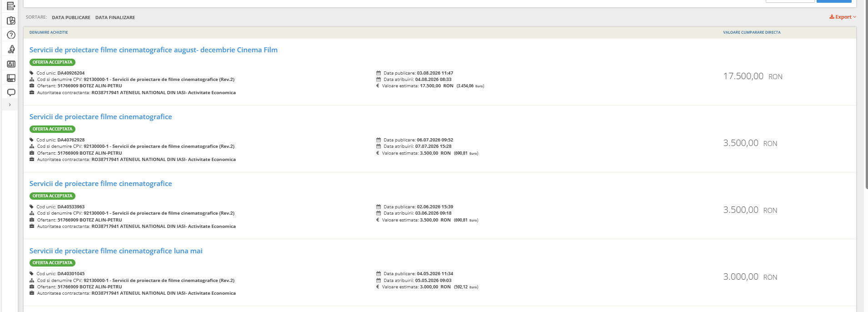The width and height of the screenshot is (868, 312).
Task: Open the list-export icon in sidebar
Action: [x=11, y=6]
